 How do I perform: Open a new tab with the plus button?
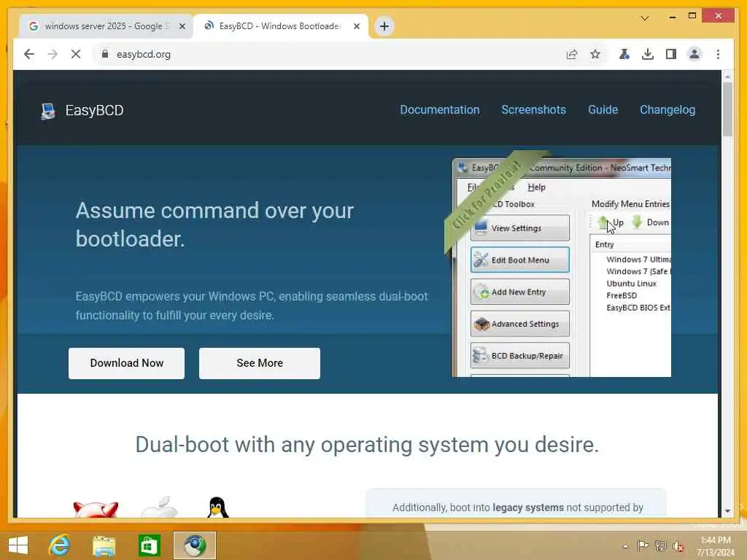coord(384,26)
